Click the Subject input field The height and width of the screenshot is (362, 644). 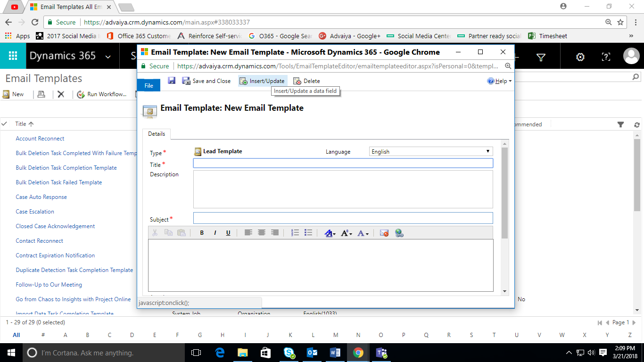point(343,218)
